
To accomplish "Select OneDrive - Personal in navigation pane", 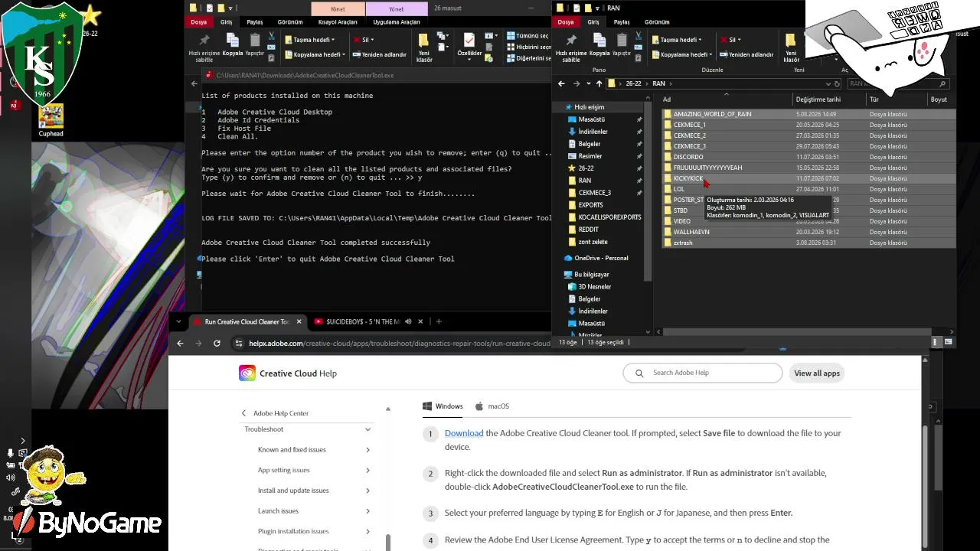I will click(x=601, y=258).
